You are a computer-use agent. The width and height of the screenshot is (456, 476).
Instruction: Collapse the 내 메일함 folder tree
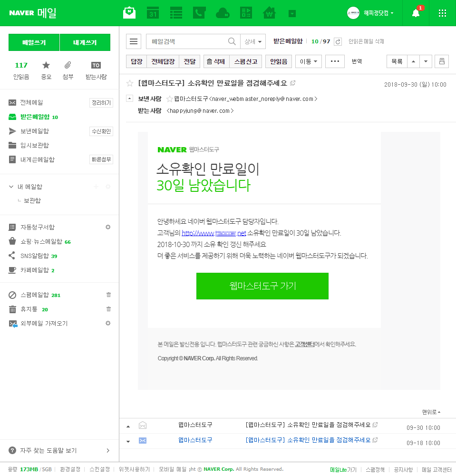point(11,187)
